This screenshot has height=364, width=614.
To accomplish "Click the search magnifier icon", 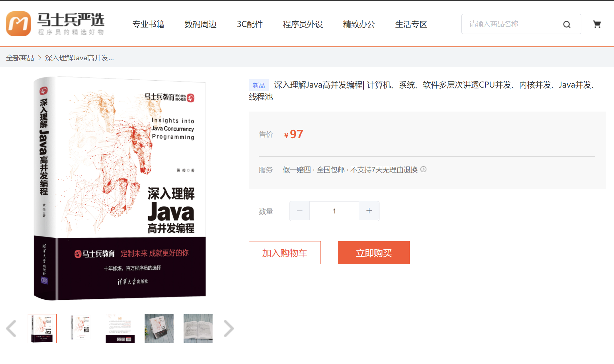I will pos(567,24).
